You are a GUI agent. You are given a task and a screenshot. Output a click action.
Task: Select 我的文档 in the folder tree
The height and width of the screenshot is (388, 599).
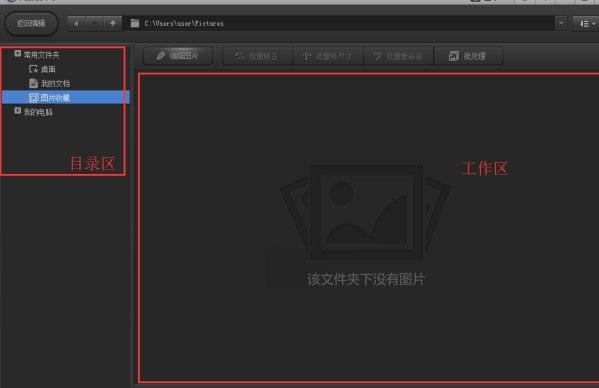coord(50,83)
